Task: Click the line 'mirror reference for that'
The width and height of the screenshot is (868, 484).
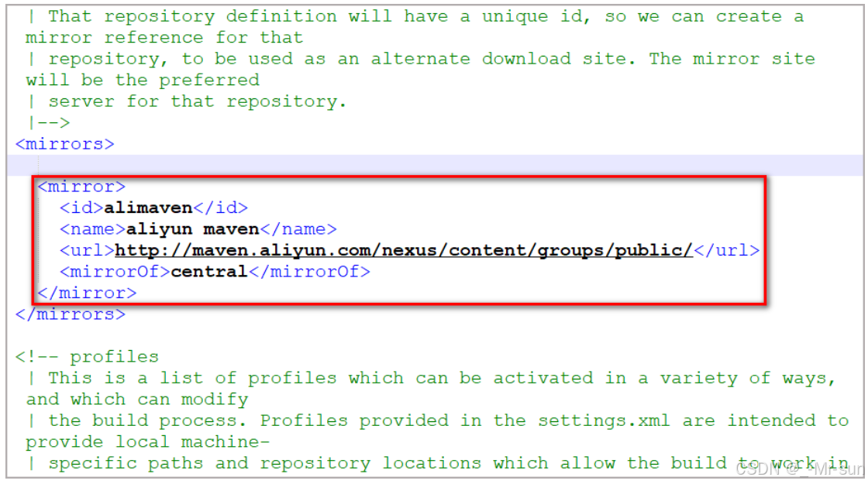Action: pyautogui.click(x=165, y=38)
